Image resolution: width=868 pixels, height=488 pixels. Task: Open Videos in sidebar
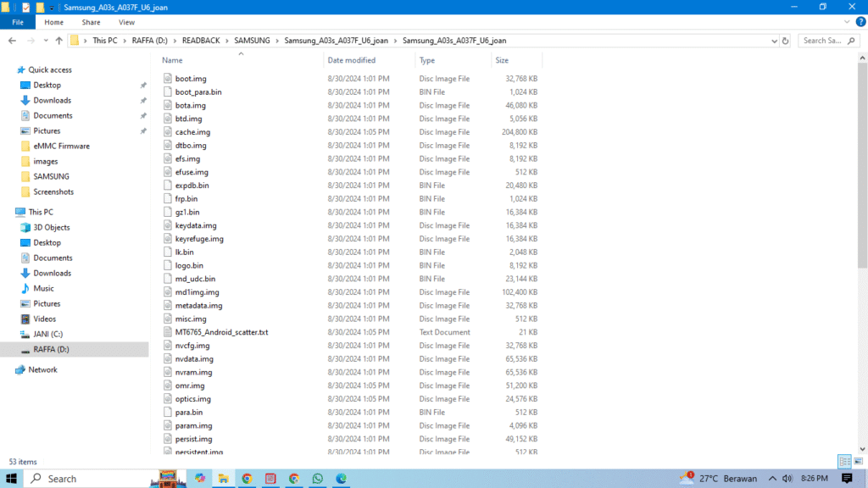(44, 319)
